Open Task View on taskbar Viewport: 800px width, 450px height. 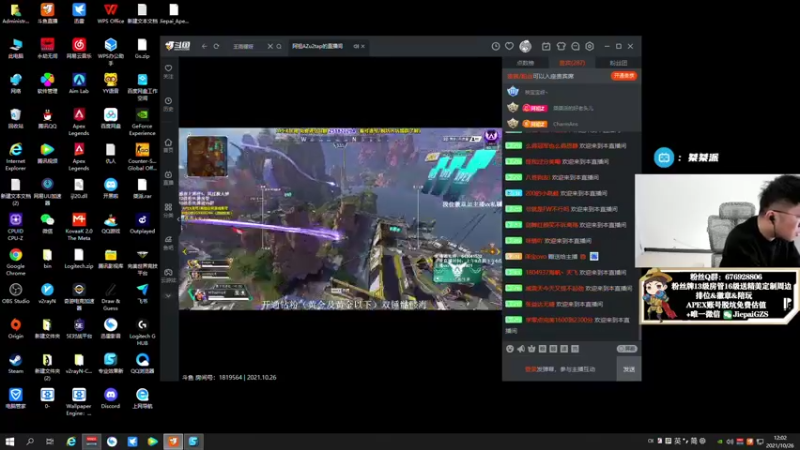click(49, 441)
